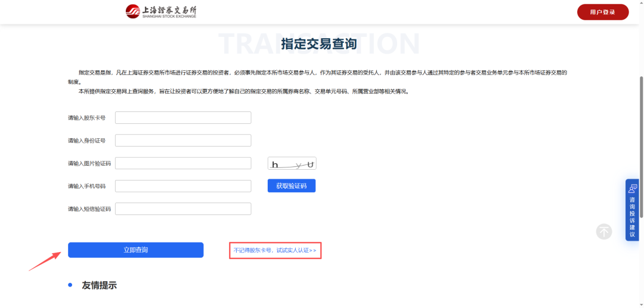Click into the 请输入身份证号 text box

pyautogui.click(x=183, y=141)
